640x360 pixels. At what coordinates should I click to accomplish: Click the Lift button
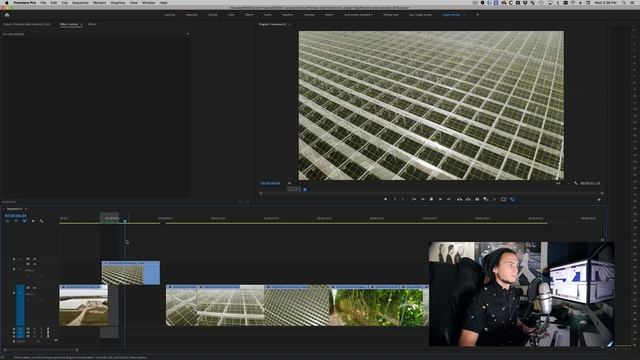(x=459, y=199)
